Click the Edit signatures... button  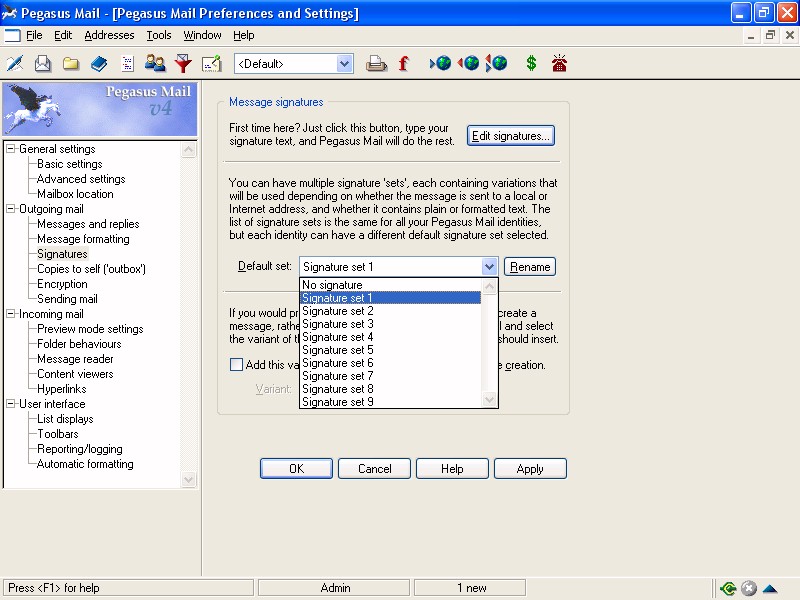(511, 136)
